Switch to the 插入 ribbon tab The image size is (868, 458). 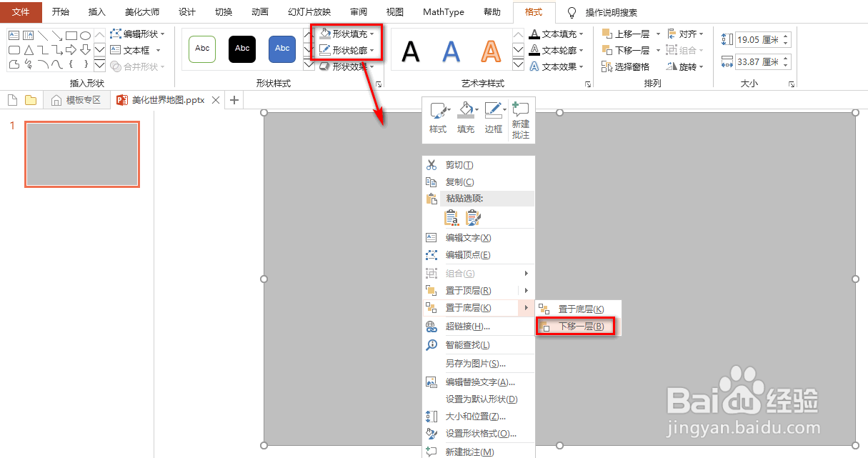coord(96,11)
